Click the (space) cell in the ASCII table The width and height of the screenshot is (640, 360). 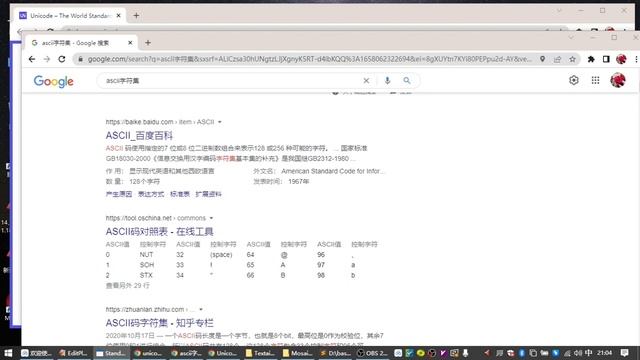pyautogui.click(x=221, y=255)
